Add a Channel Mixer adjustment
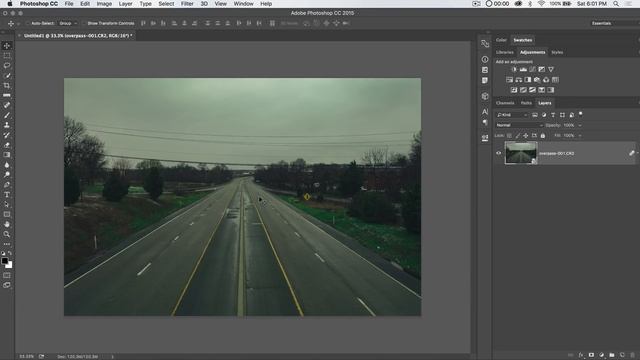Image resolution: width=640 pixels, height=360 pixels. pos(546,80)
